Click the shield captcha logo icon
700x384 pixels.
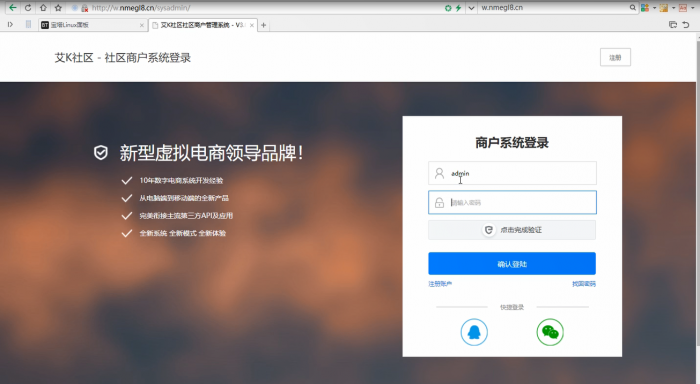489,230
